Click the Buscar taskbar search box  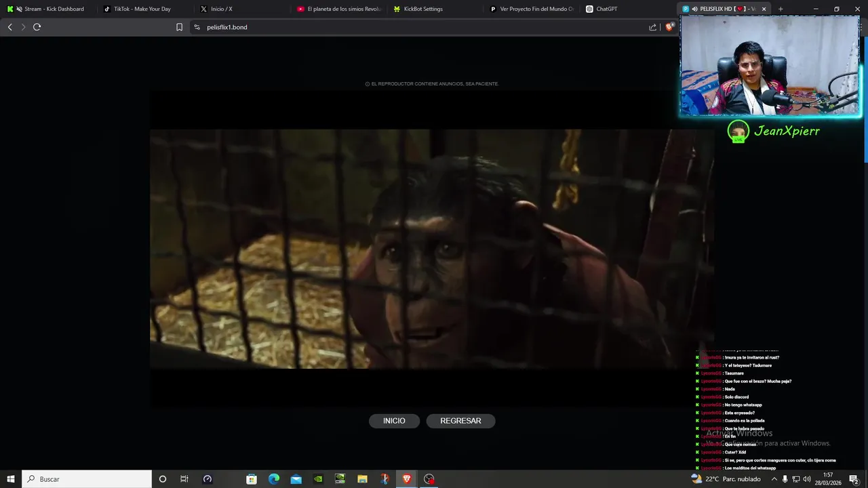[x=87, y=479]
